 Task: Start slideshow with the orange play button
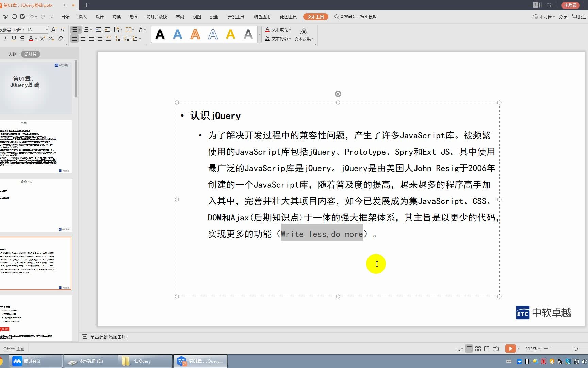pos(511,349)
